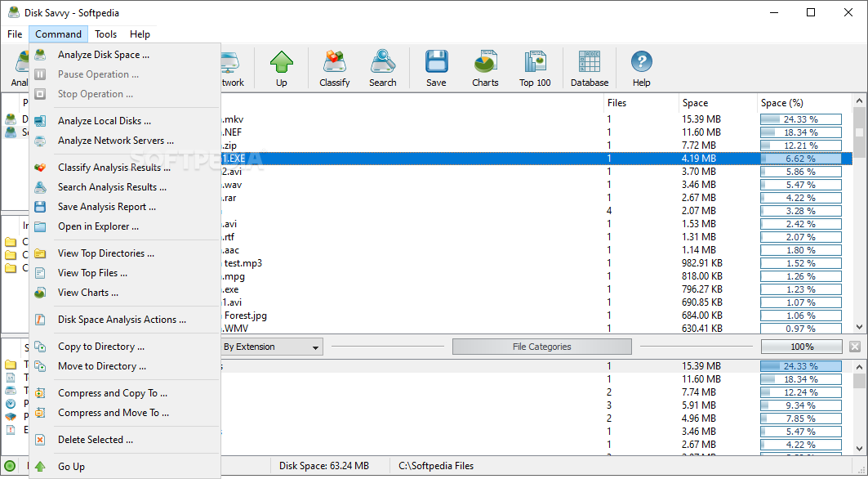This screenshot has height=479, width=868.
Task: Select Analyze Local Disks menu entry
Action: point(125,121)
